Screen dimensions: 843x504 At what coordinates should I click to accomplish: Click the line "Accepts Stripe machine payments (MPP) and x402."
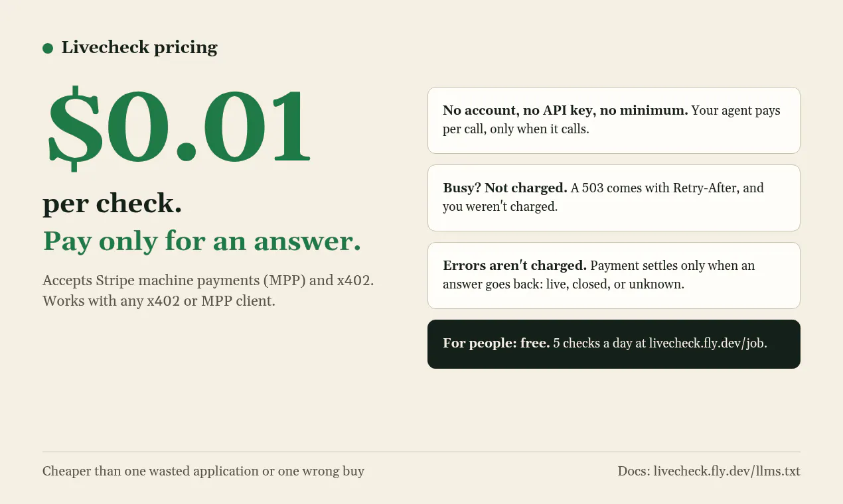[x=208, y=280]
